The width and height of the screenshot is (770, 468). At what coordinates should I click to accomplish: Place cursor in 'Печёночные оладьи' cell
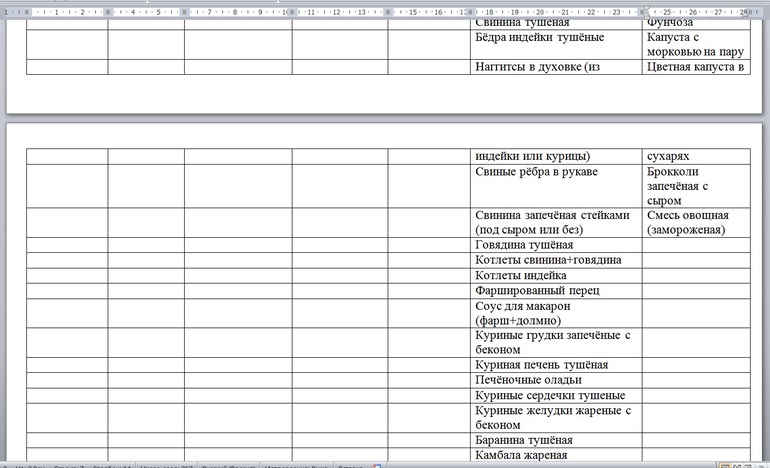pyautogui.click(x=528, y=380)
